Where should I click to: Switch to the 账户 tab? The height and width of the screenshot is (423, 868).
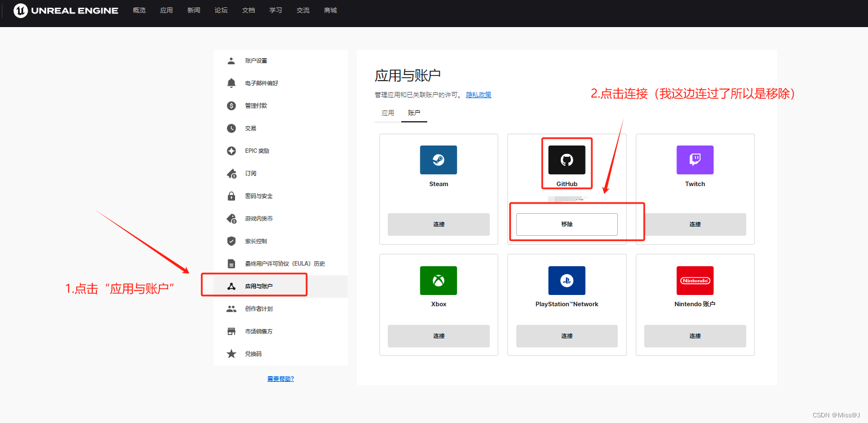point(414,113)
